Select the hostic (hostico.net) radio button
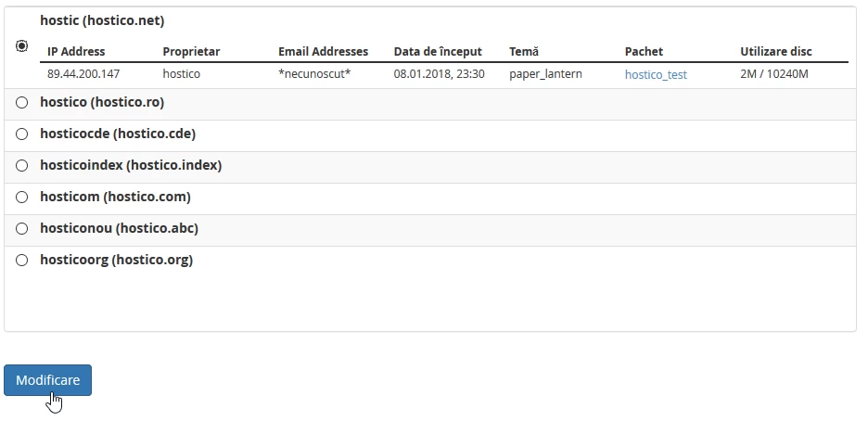 click(22, 45)
